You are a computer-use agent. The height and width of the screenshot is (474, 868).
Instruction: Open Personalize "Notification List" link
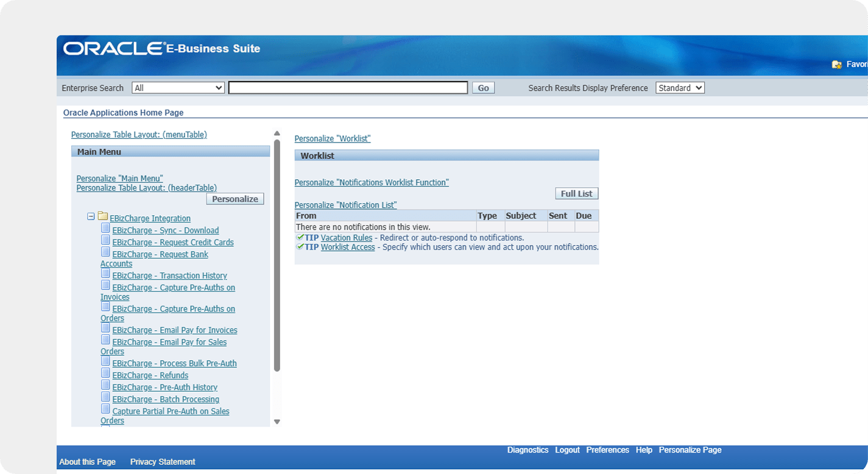pos(345,205)
